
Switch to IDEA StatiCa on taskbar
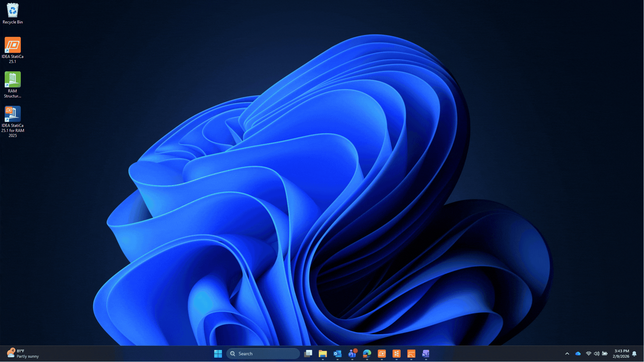(382, 354)
